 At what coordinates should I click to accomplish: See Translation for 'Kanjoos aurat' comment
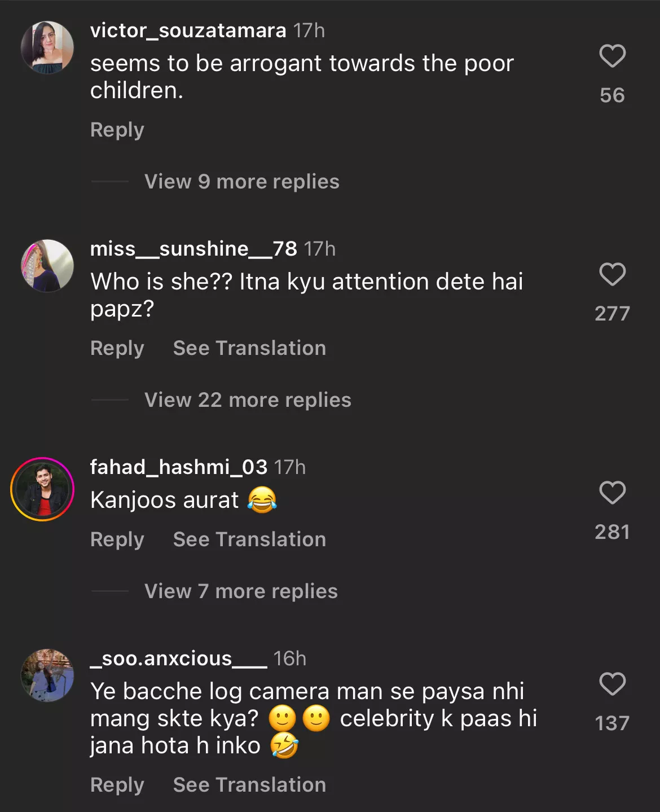tap(249, 539)
